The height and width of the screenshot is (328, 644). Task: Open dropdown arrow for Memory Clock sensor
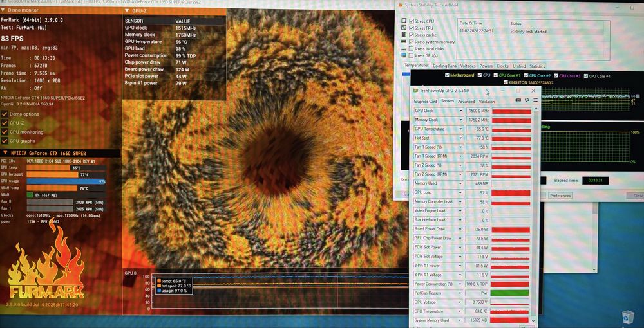point(461,120)
